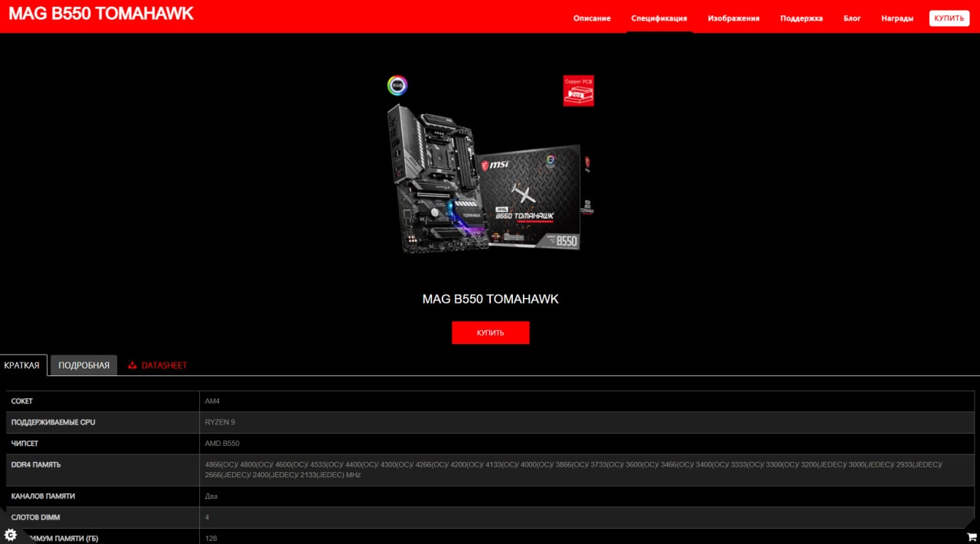The image size is (980, 544).
Task: Go to the Изображения section
Action: click(x=733, y=18)
